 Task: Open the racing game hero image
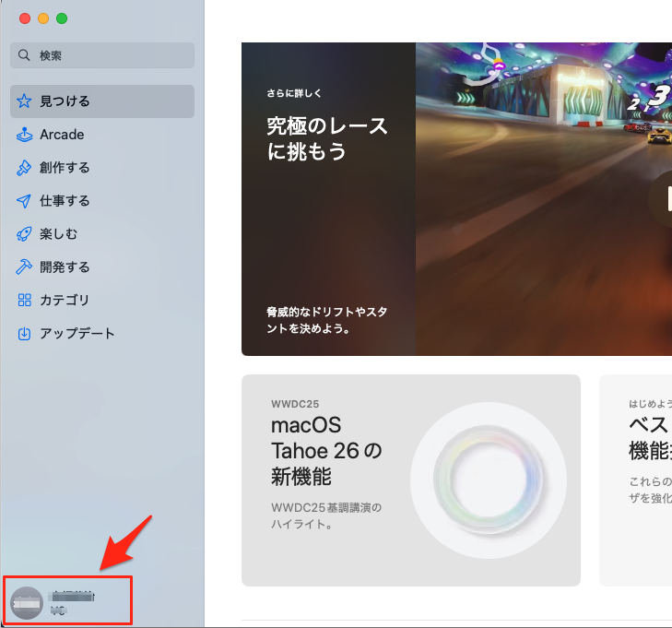coord(544,198)
